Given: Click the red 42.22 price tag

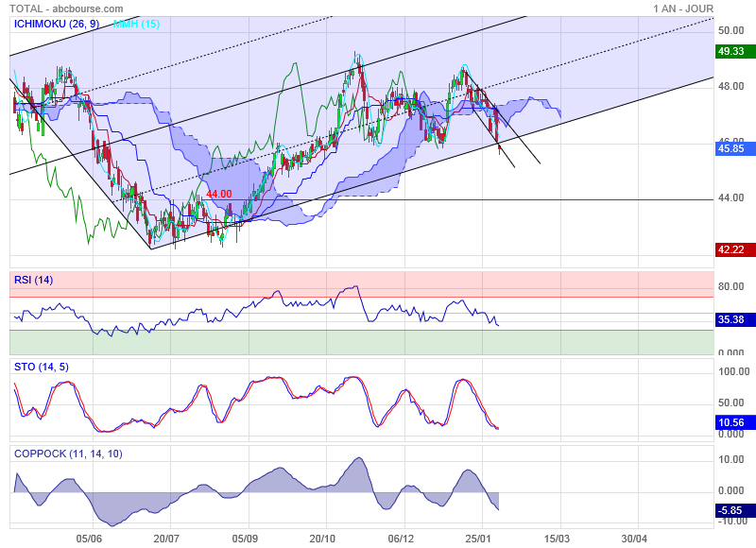Looking at the screenshot, I should point(733,249).
